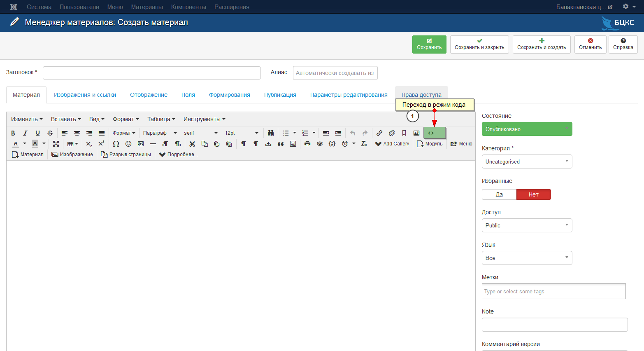Insert a blockquote
This screenshot has height=351, width=644.
[x=281, y=144]
